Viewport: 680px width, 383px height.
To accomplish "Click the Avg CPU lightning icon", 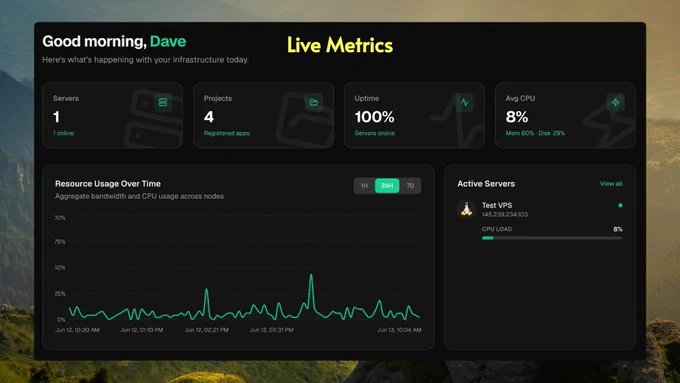I will click(615, 102).
